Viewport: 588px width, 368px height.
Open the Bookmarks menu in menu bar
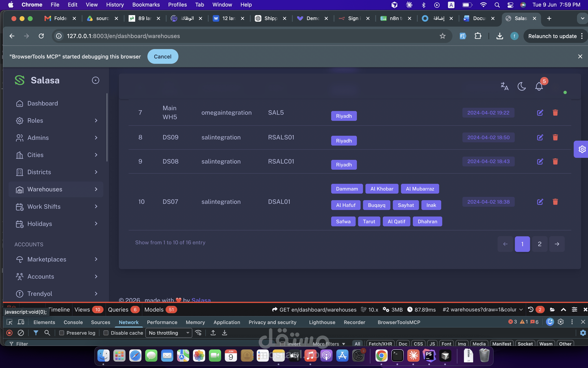(146, 5)
